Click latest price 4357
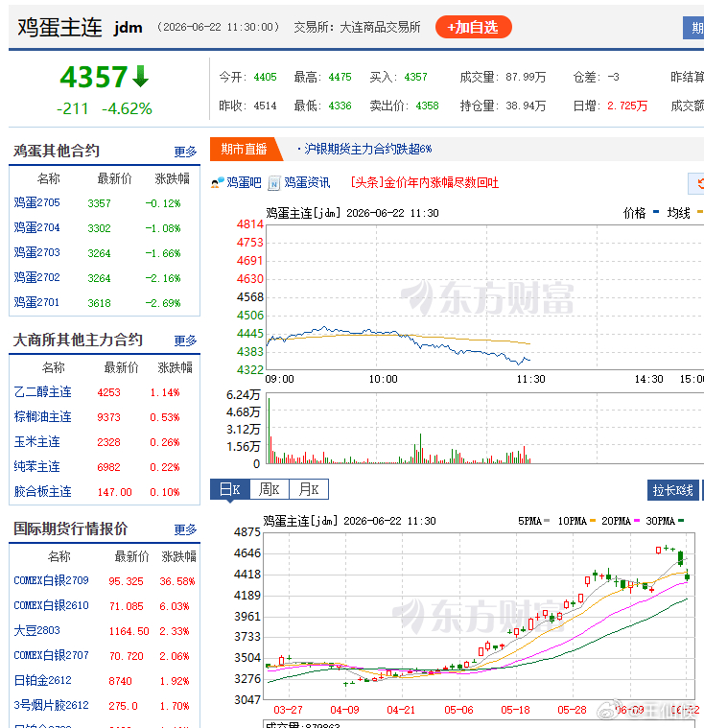 (94, 77)
